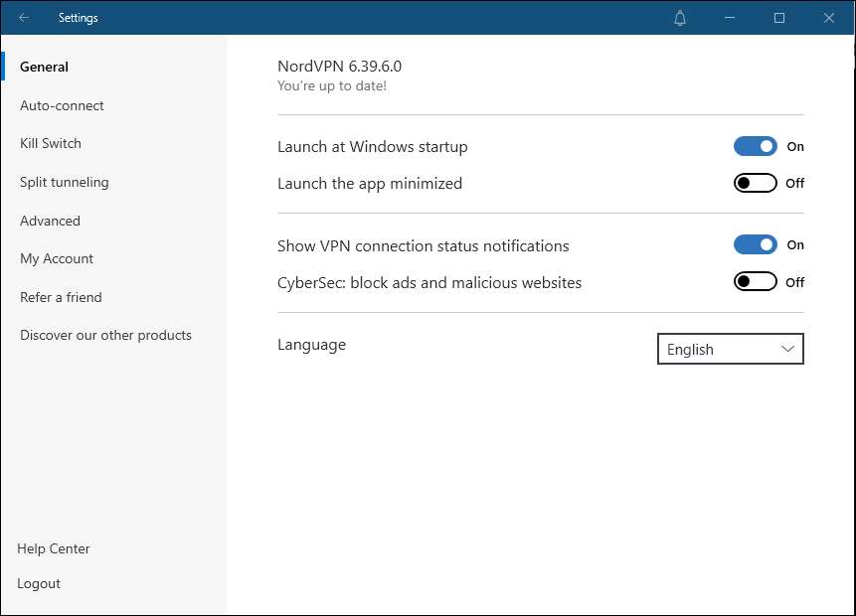Screen dimensions: 856x616
Task: Click the back arrow in title bar
Action: click(24, 18)
